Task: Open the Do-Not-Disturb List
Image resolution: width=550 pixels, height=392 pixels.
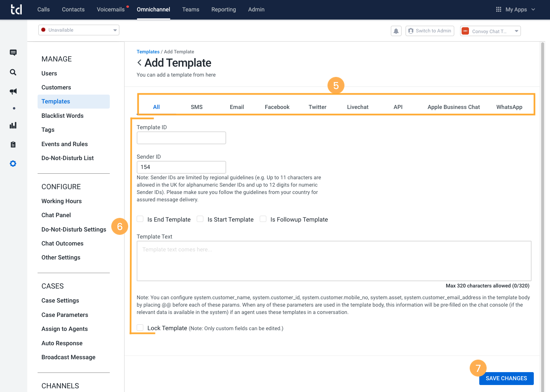Action: [68, 158]
